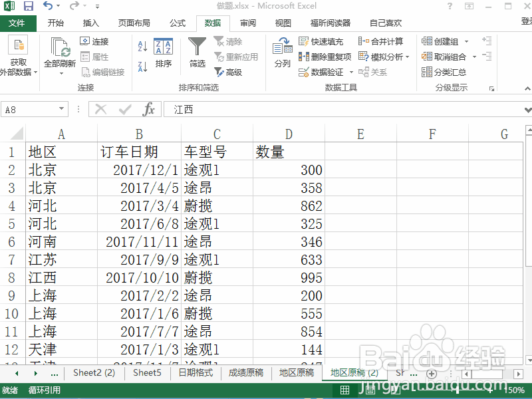The height and width of the screenshot is (399, 532).
Task: Expand the Name Box dropdown
Action: tap(61, 109)
